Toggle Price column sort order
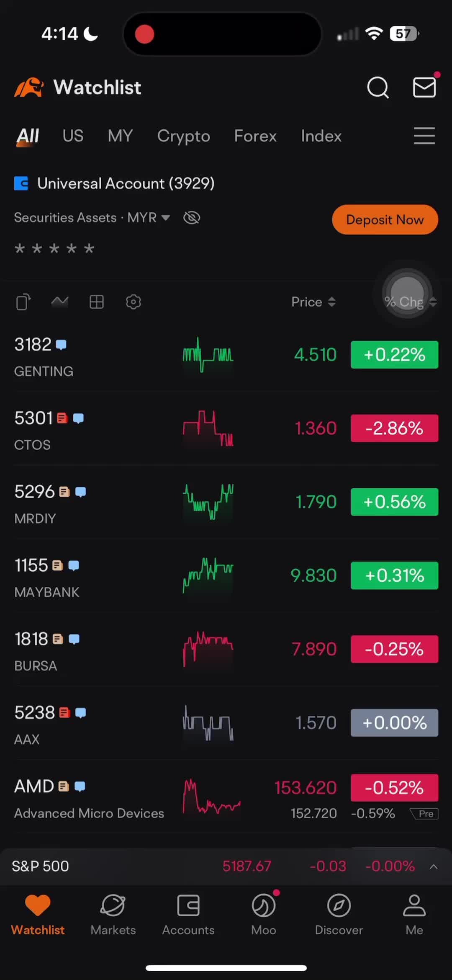Image resolution: width=452 pixels, height=980 pixels. click(x=313, y=302)
